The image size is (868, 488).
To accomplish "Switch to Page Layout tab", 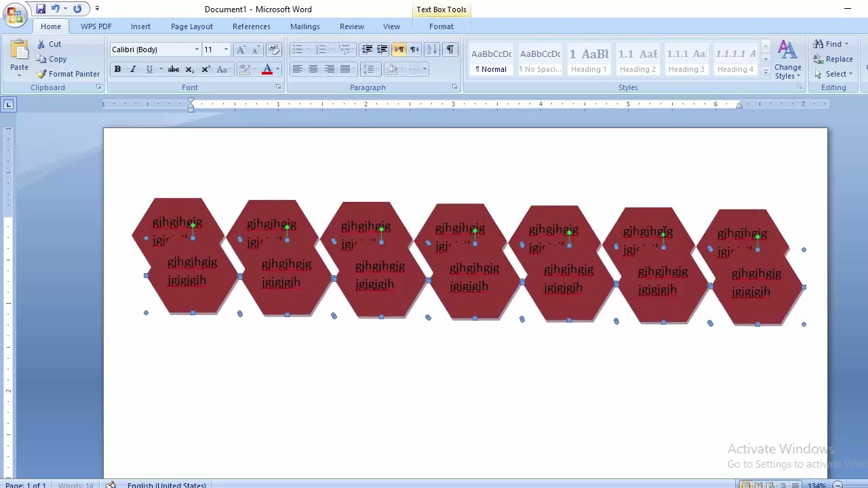I will [x=192, y=26].
